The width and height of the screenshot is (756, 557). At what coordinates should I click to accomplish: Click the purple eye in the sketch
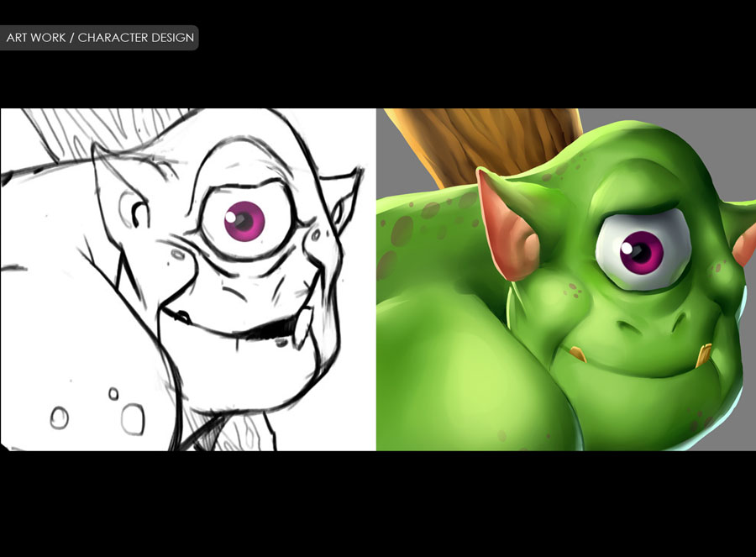[x=244, y=221]
